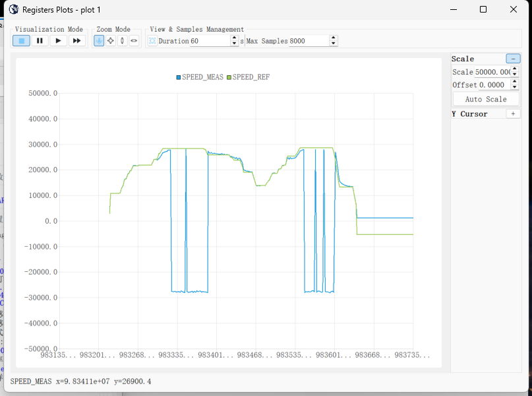Click the 'Zoom Mode' group label
The image size is (532, 396).
click(x=113, y=29)
